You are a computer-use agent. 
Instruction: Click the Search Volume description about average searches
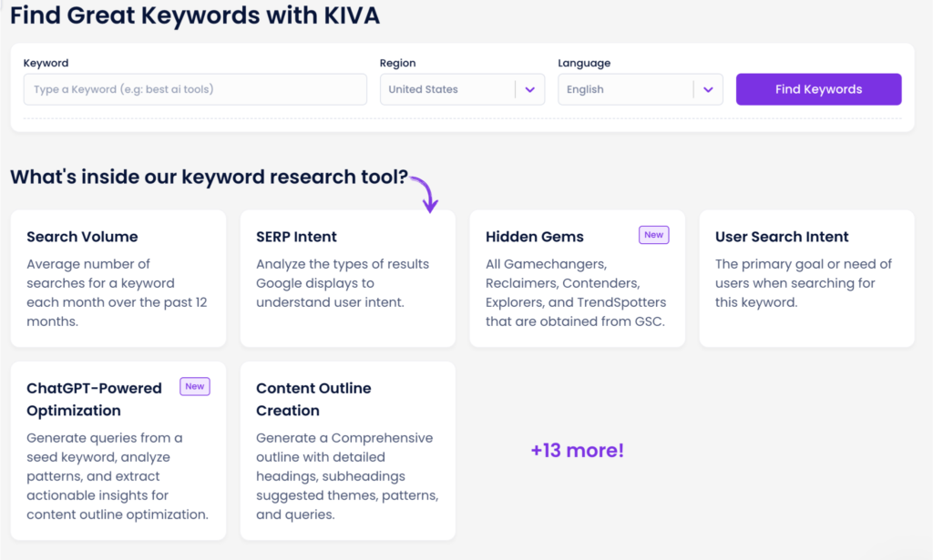pyautogui.click(x=117, y=292)
